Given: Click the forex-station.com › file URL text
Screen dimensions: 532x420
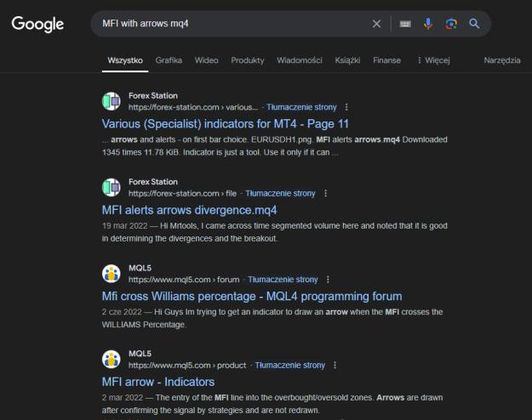Looking at the screenshot, I should (182, 193).
